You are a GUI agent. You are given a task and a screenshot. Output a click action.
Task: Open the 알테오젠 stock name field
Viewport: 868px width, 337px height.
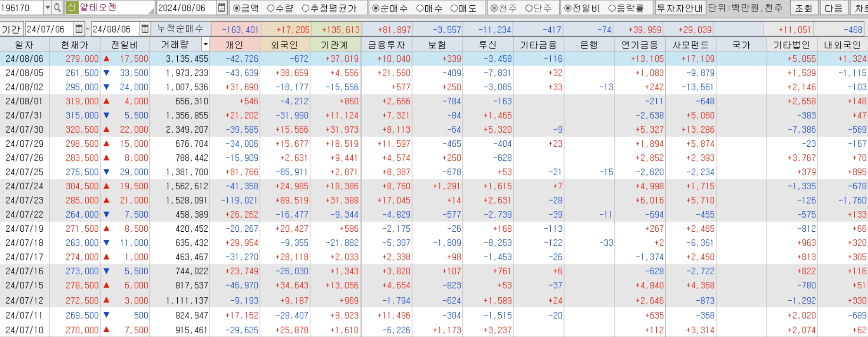[x=116, y=8]
